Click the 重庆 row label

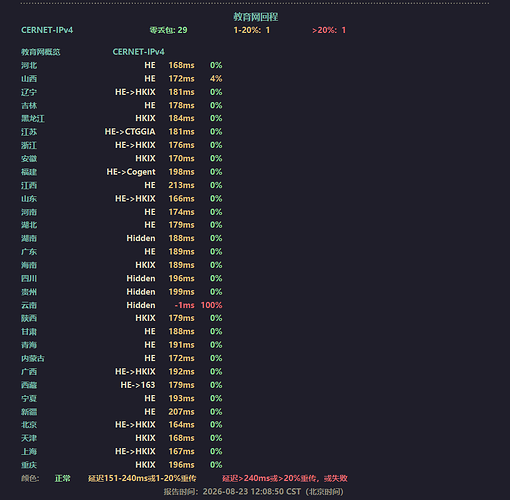(29, 465)
